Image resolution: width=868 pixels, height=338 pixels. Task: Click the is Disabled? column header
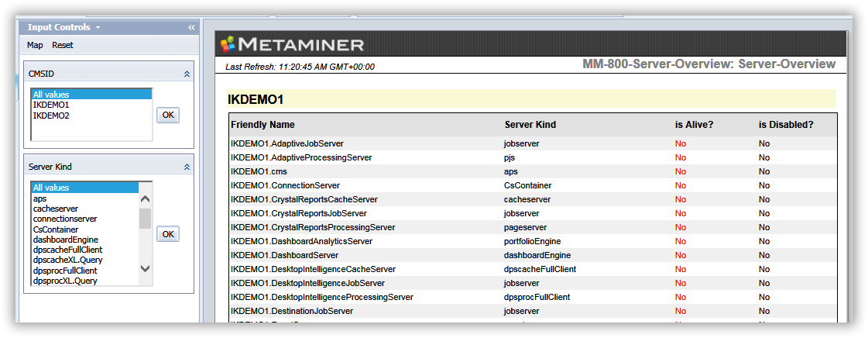point(786,125)
